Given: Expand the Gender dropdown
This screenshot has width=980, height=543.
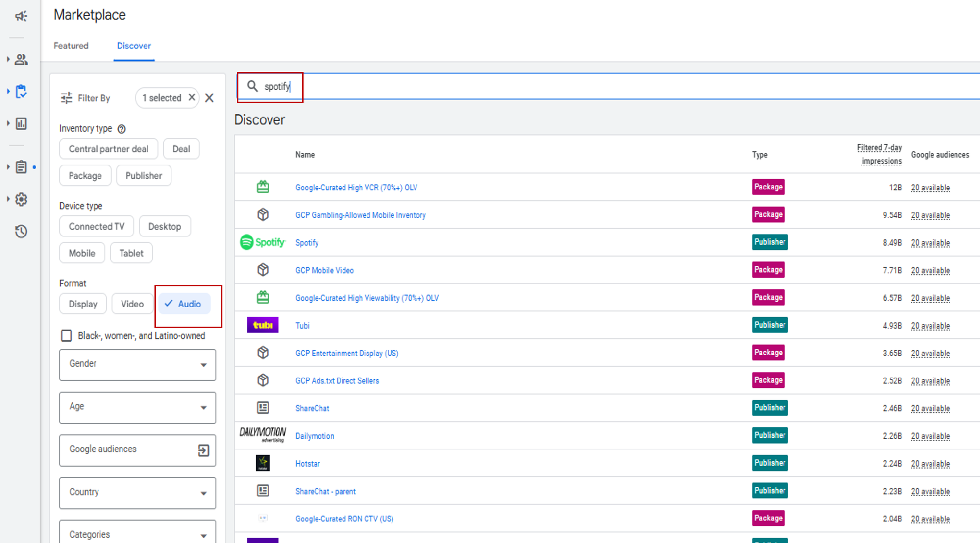Looking at the screenshot, I should click(138, 365).
